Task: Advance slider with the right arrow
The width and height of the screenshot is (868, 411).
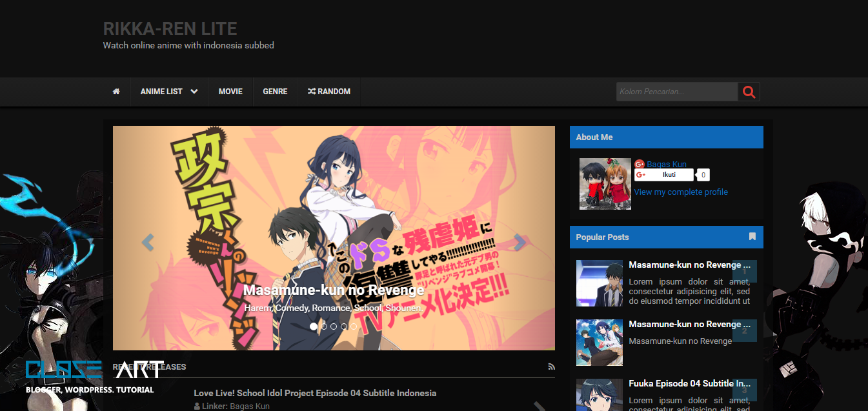Action: tap(520, 243)
